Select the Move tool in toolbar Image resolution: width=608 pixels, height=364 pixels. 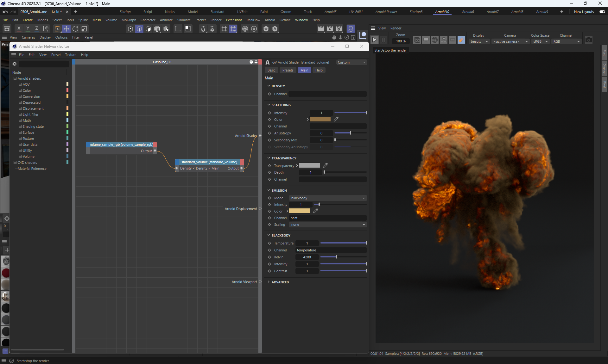(66, 29)
